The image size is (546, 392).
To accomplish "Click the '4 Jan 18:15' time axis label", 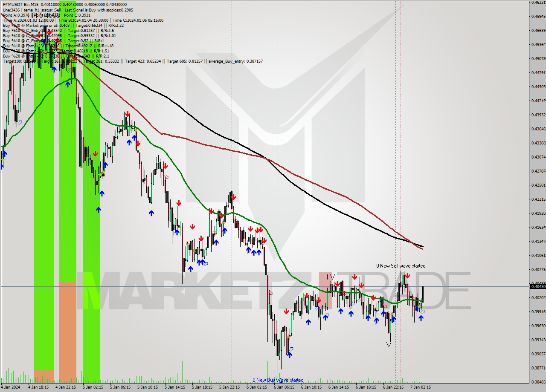I will [x=38, y=387].
